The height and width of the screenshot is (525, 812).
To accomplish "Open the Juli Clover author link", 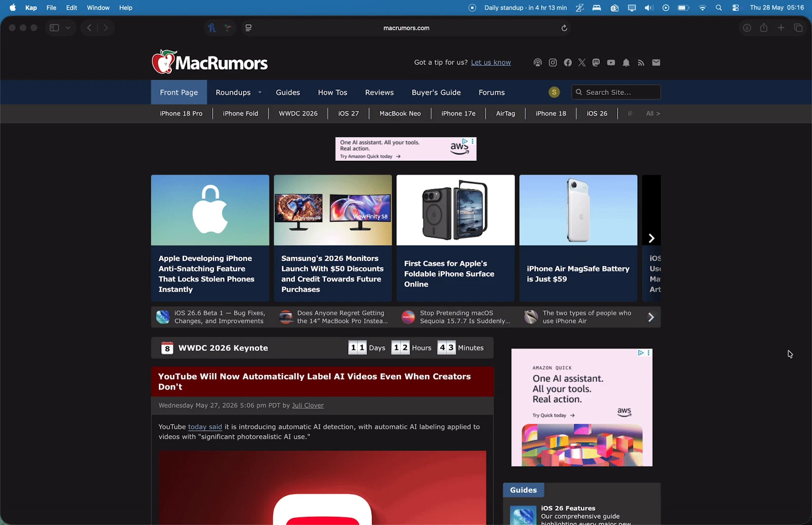I will 308,406.
